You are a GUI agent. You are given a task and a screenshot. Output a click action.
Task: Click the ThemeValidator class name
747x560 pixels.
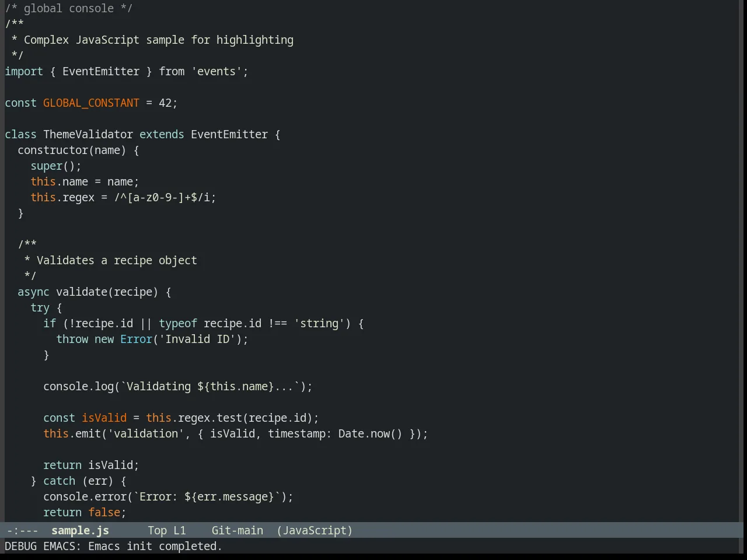88,134
